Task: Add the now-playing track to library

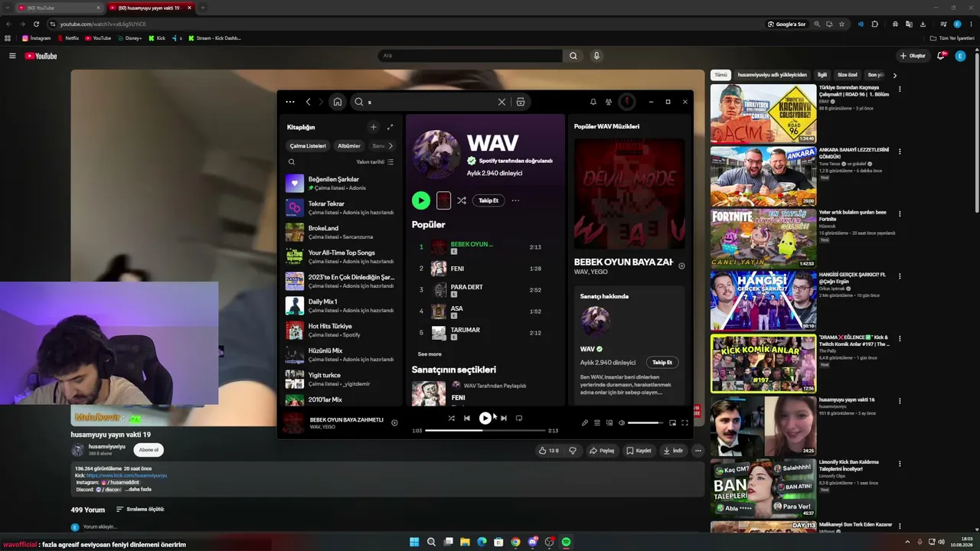Action: point(394,422)
